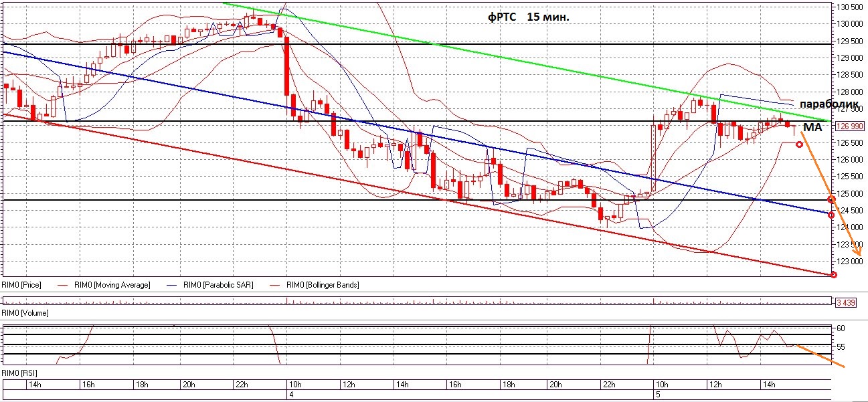Click the 129 000 price axis label
This screenshot has width=868, height=402.
point(850,58)
